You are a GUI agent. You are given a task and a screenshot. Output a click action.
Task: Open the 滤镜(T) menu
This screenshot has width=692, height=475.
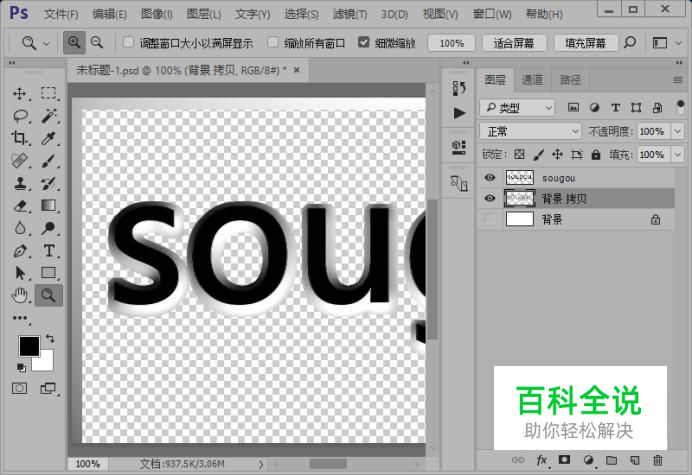(x=350, y=14)
